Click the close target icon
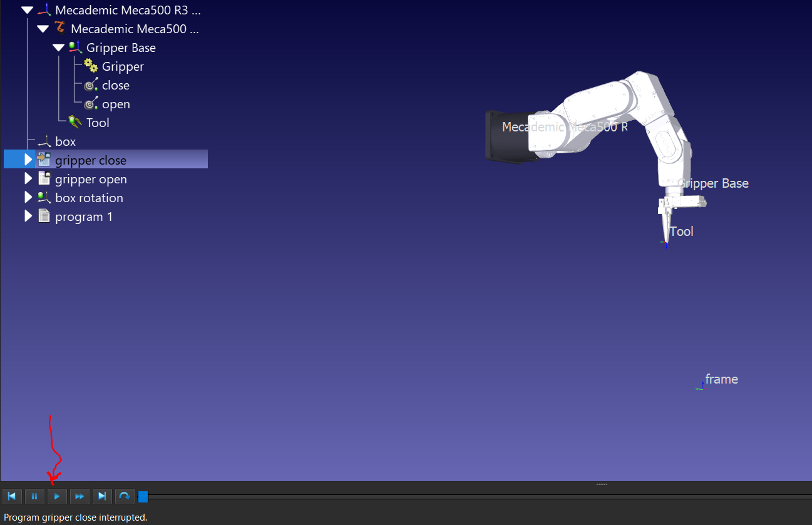Screen dimensions: 812x525 click(x=91, y=85)
